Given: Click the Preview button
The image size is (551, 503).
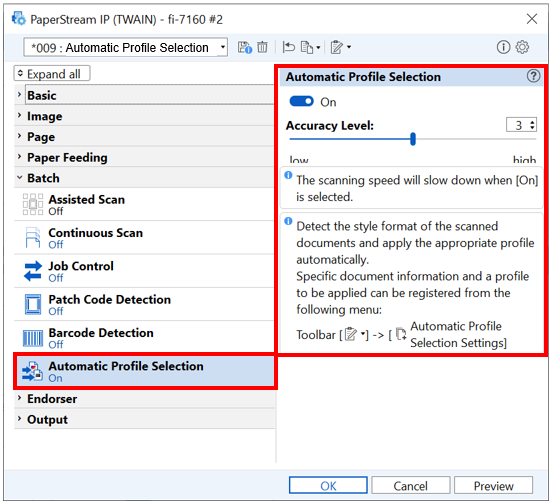Looking at the screenshot, I should (x=493, y=485).
